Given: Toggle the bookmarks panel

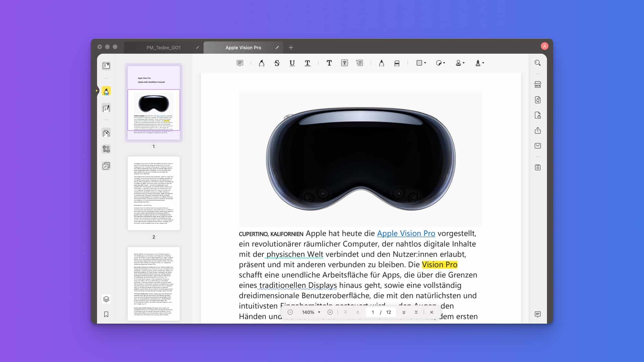Looking at the screenshot, I should tap(106, 314).
